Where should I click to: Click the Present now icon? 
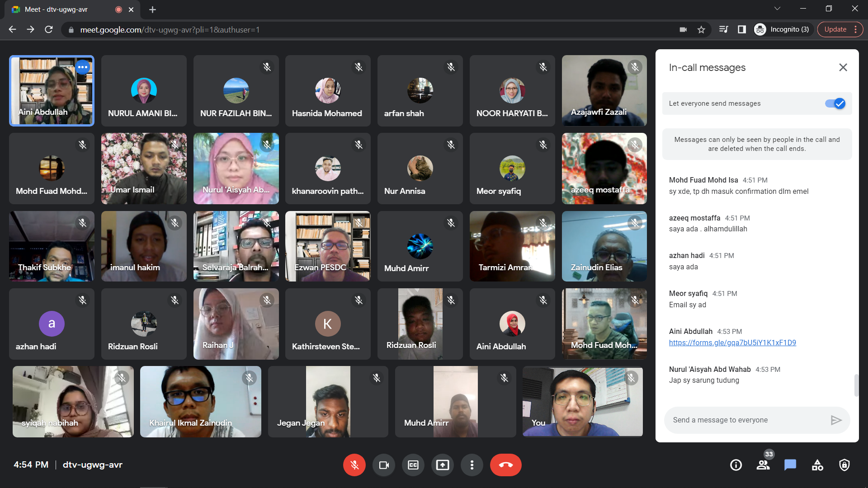(x=443, y=465)
